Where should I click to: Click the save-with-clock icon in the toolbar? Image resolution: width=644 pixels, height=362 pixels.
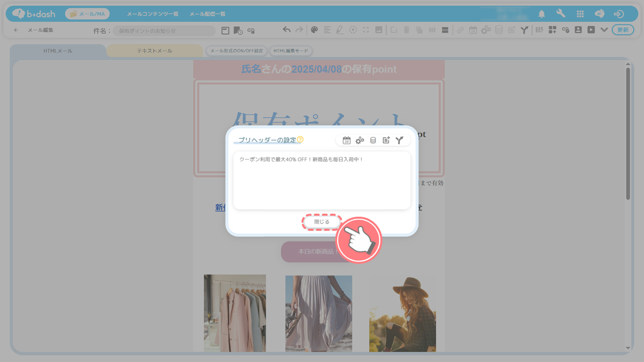click(x=238, y=31)
